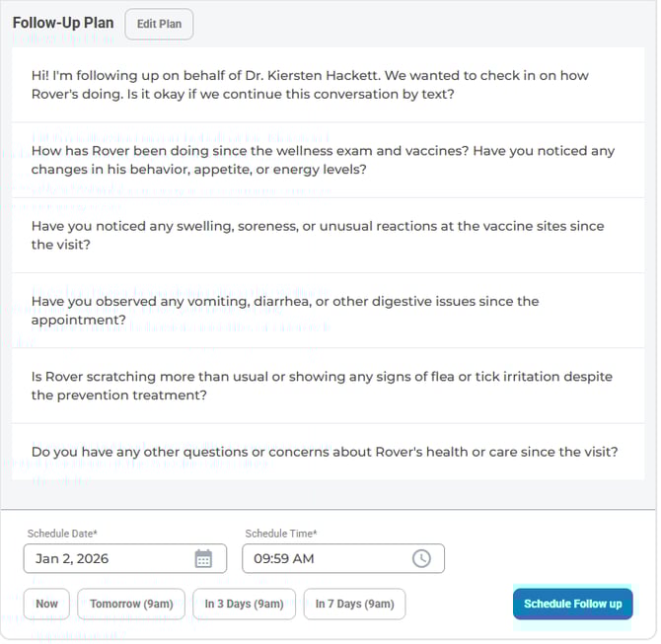Choose Tomorrow (9am) schedule preset
Image resolution: width=661 pixels, height=644 pixels.
coord(131,604)
